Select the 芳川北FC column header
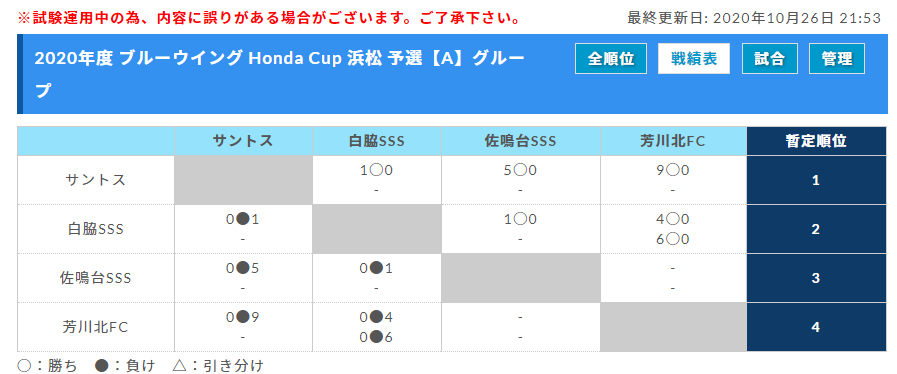The height and width of the screenshot is (374, 897). point(673,141)
